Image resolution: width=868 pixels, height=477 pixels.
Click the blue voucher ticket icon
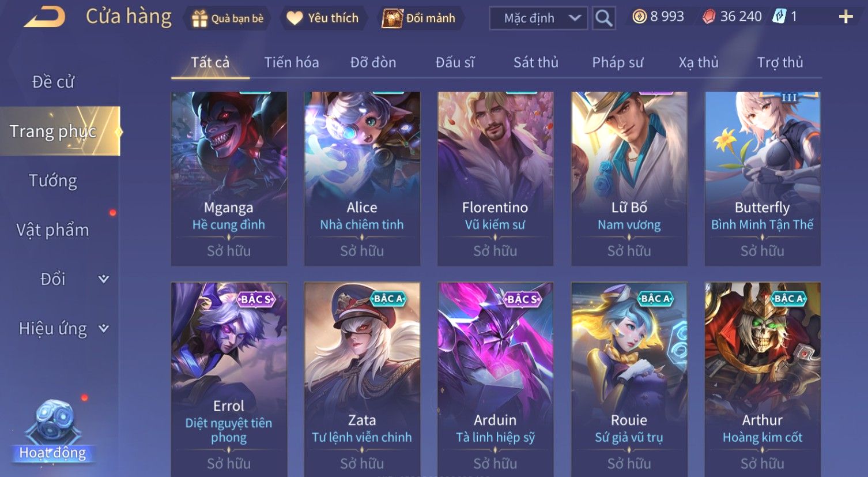click(779, 16)
